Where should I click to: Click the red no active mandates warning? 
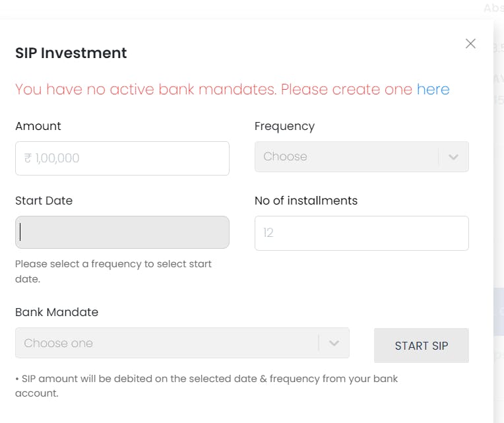(214, 89)
